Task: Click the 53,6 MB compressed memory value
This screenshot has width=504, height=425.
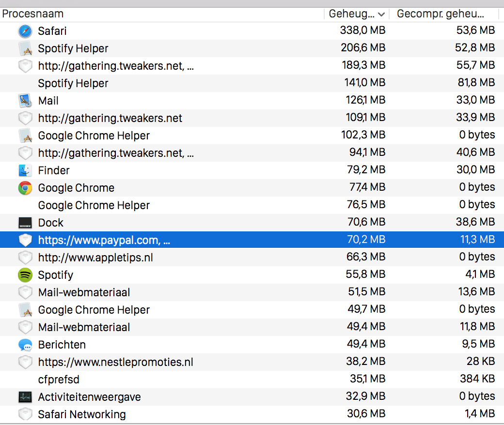Action: (x=476, y=30)
